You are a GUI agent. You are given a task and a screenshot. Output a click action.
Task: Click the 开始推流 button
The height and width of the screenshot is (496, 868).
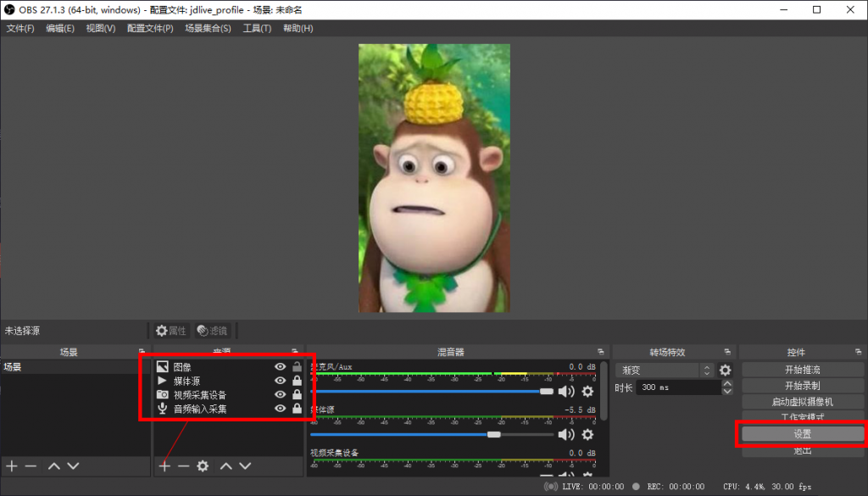tap(802, 370)
